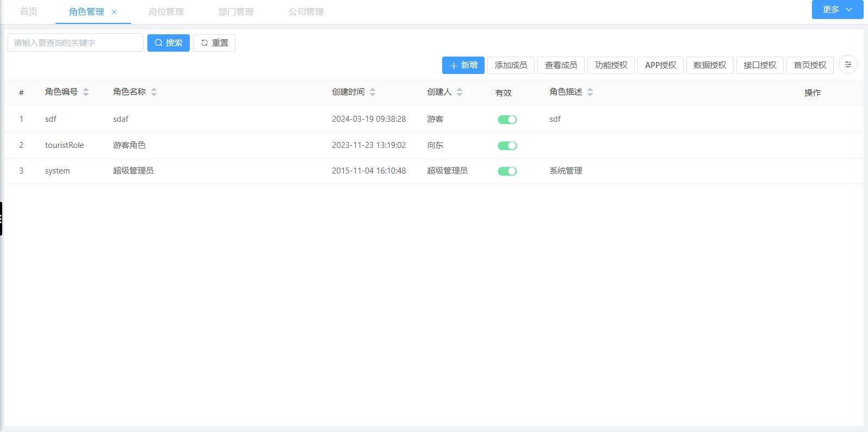Toggle 有效 switch for system role
Image resolution: width=868 pixels, height=432 pixels.
click(507, 171)
